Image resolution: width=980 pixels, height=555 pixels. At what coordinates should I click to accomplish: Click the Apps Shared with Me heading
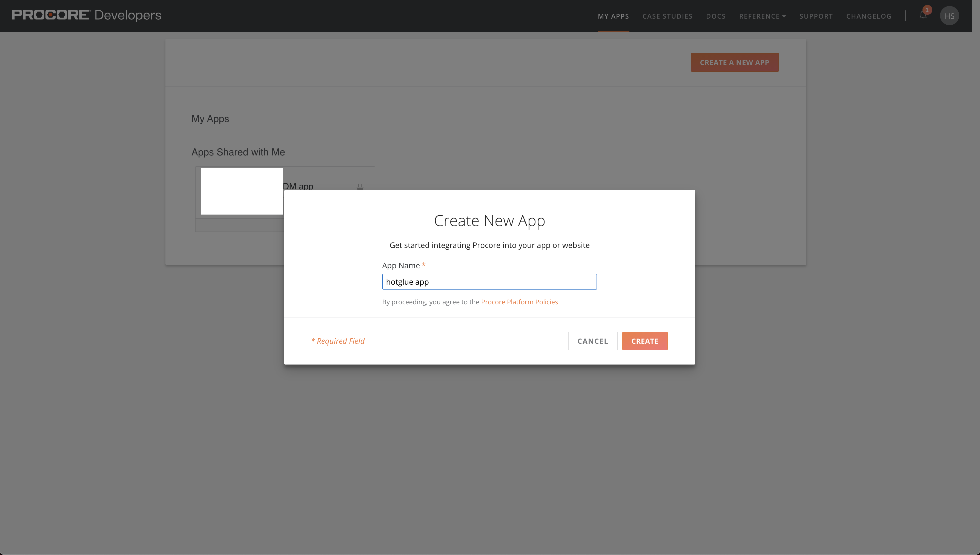pyautogui.click(x=238, y=152)
